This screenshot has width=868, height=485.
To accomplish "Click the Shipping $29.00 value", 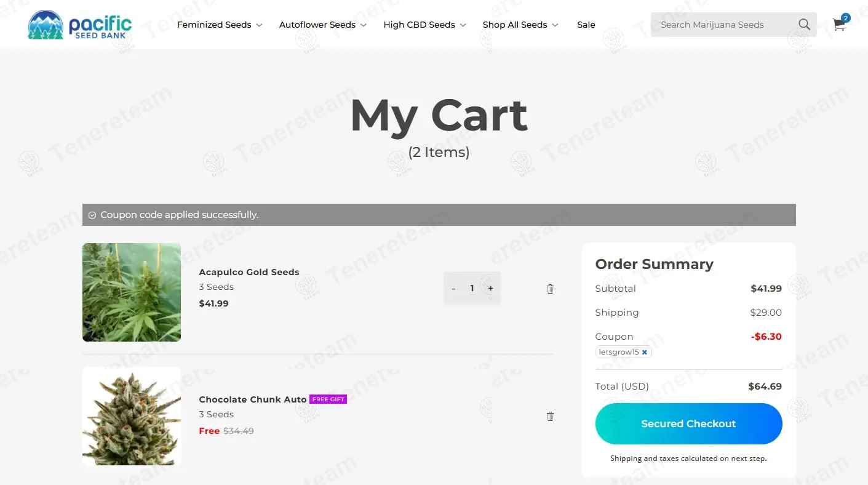I will tap(766, 313).
